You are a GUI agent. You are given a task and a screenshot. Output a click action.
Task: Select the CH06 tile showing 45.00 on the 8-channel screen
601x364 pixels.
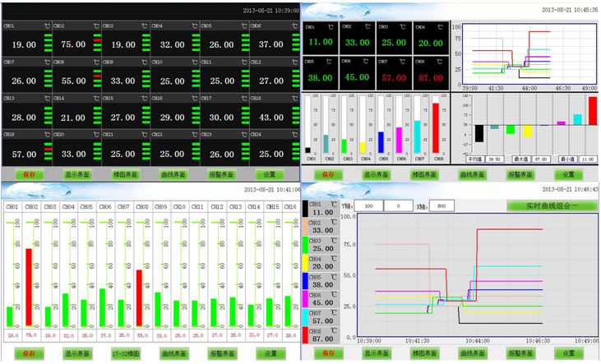(357, 74)
